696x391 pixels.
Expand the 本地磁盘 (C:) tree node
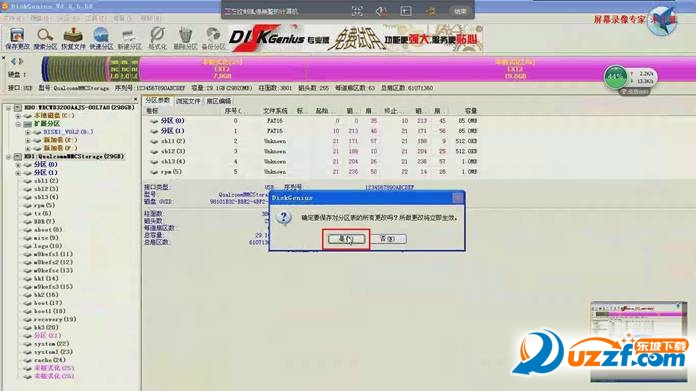18,116
